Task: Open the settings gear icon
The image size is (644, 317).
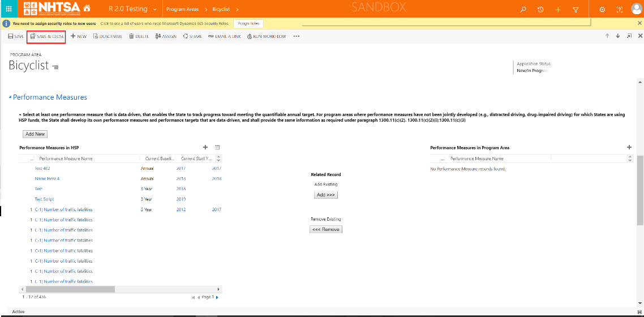Action: (602, 10)
